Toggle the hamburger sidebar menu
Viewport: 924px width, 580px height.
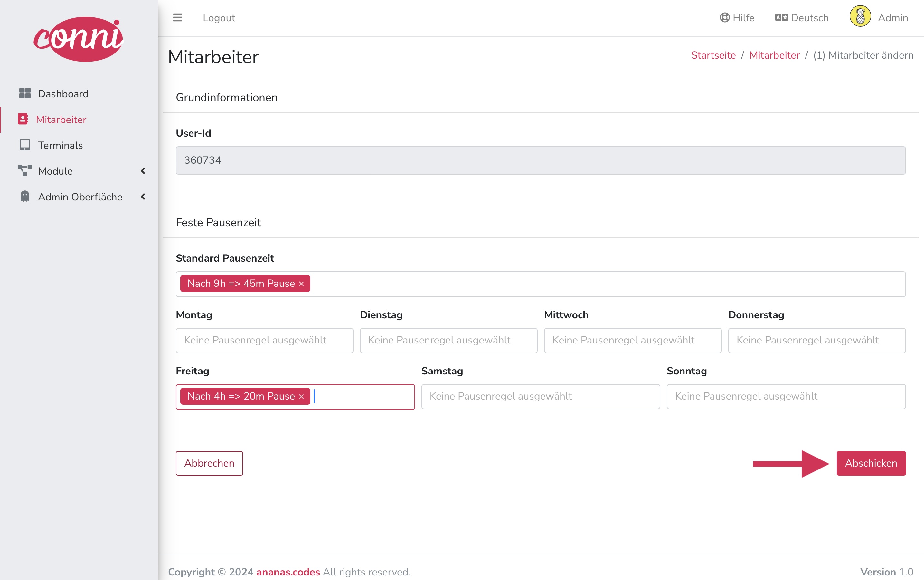point(177,18)
